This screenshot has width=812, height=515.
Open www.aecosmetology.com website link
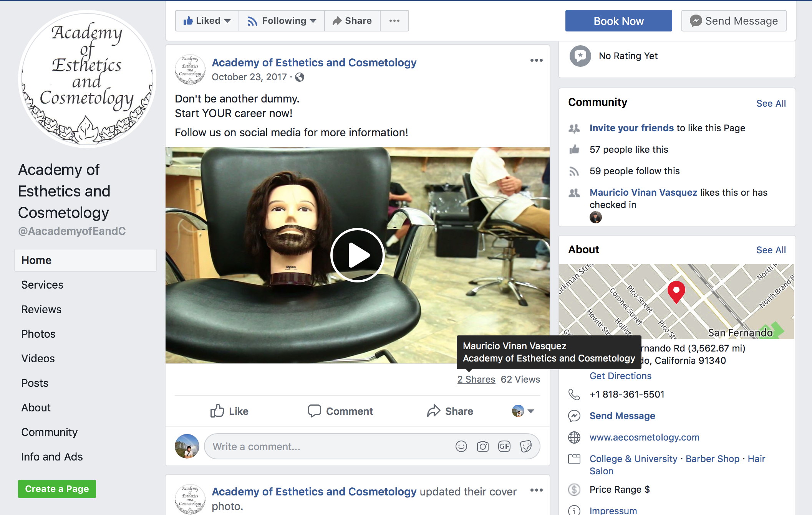click(x=644, y=437)
